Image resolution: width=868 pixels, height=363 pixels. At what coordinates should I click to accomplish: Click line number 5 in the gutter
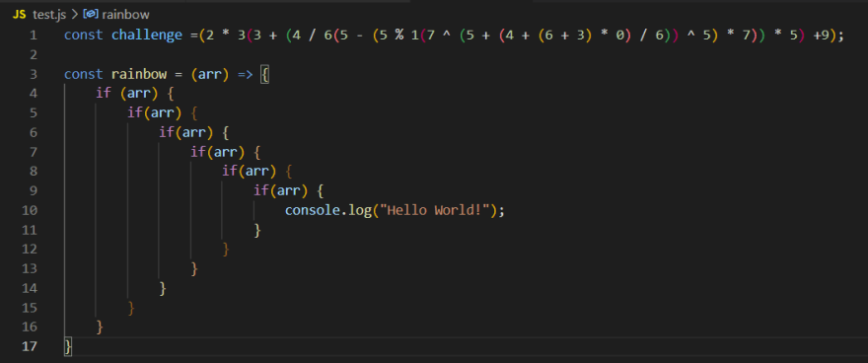pyautogui.click(x=34, y=112)
